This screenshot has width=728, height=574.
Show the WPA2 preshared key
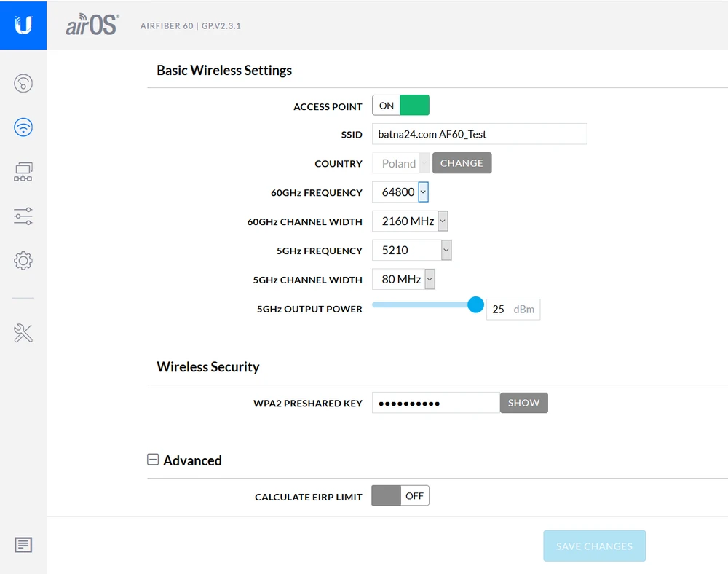[x=523, y=403]
